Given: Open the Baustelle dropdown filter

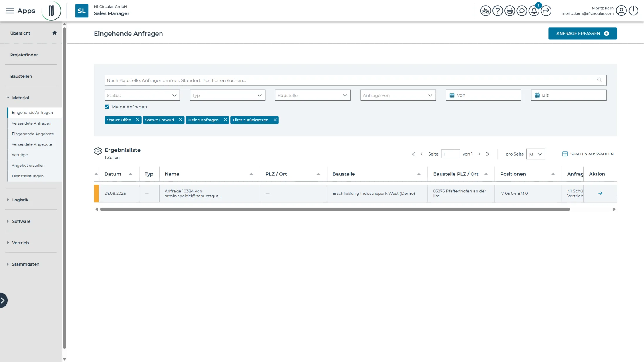Looking at the screenshot, I should pyautogui.click(x=313, y=95).
